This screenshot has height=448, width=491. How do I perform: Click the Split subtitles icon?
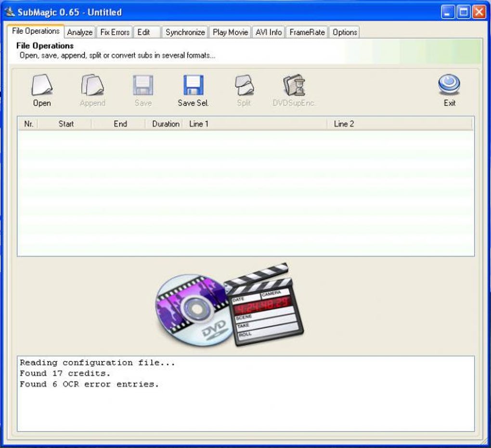pos(244,85)
